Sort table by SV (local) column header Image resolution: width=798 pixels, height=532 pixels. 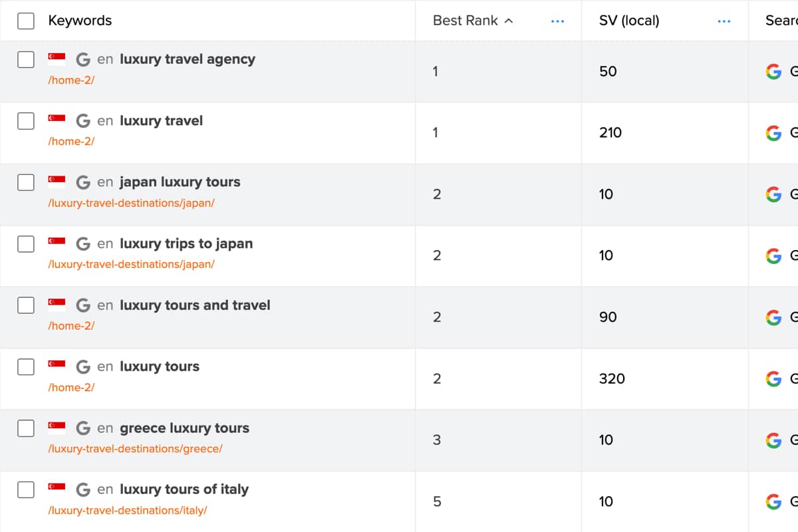click(629, 21)
